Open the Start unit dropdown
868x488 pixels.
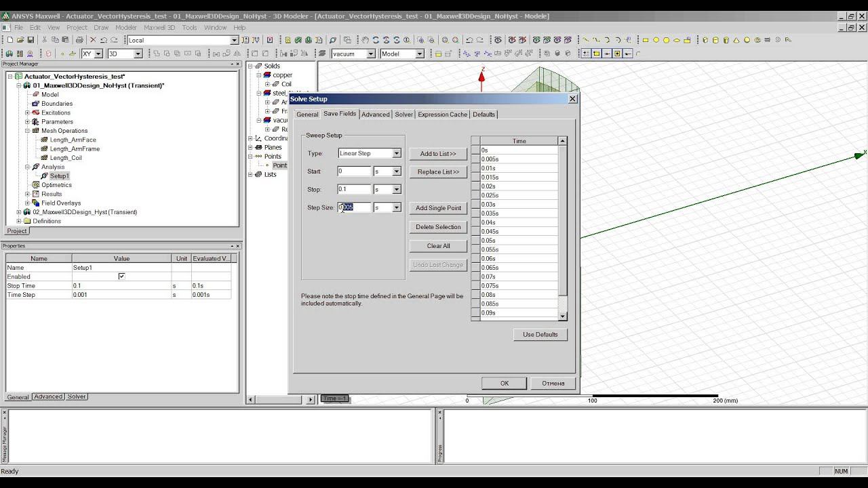point(397,171)
